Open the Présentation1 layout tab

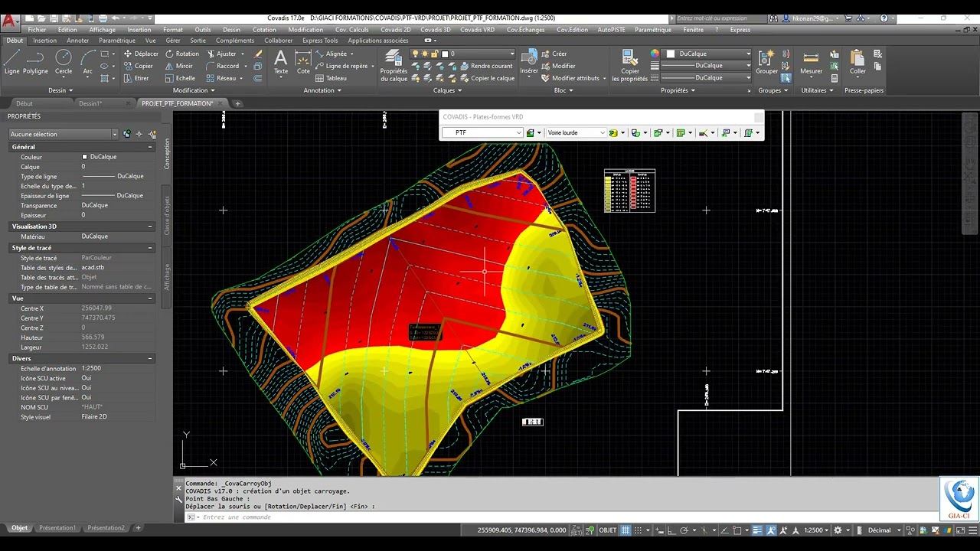pos(57,528)
